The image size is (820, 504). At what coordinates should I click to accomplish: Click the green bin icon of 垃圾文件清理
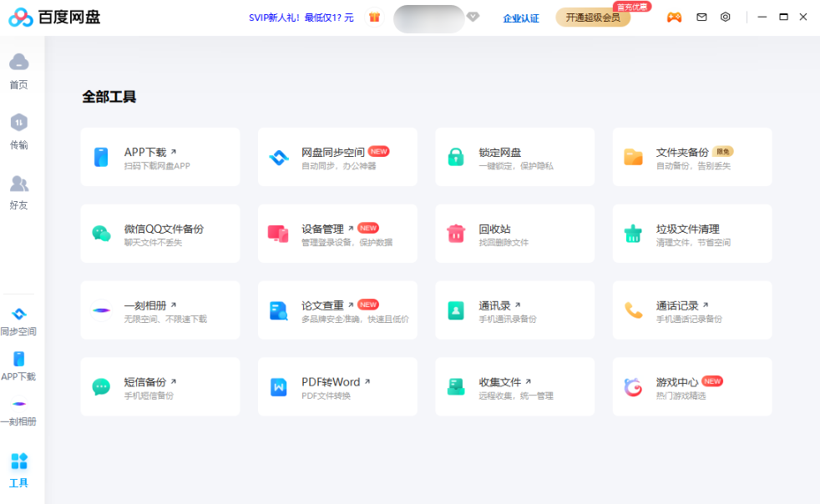pyautogui.click(x=633, y=233)
